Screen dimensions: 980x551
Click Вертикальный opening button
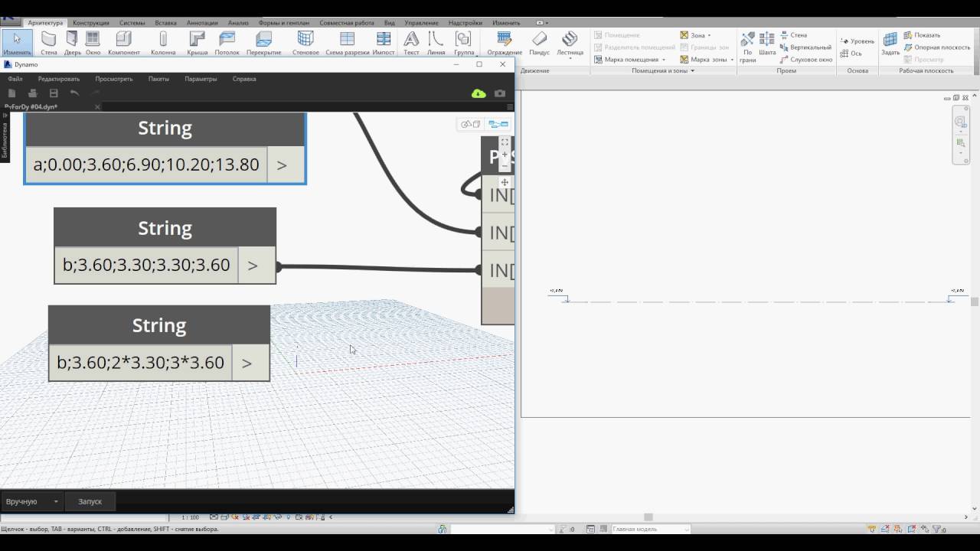(x=805, y=47)
